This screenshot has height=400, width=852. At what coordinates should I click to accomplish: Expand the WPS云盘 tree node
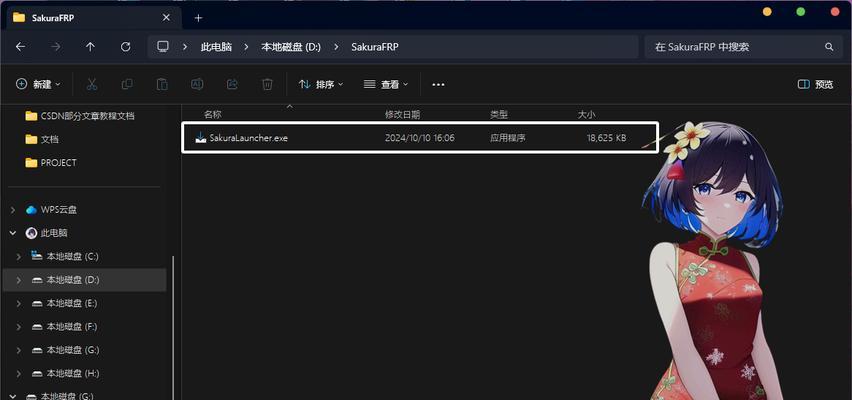click(13, 210)
